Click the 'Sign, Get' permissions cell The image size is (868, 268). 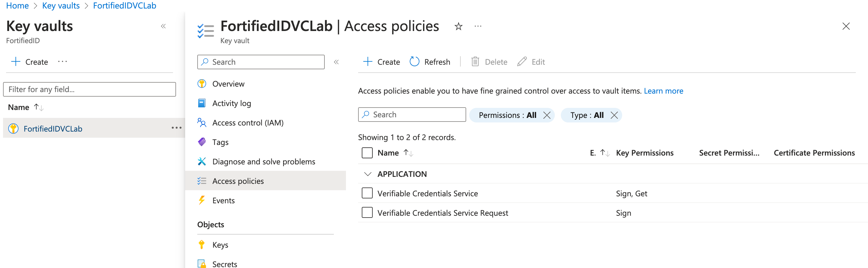point(632,194)
